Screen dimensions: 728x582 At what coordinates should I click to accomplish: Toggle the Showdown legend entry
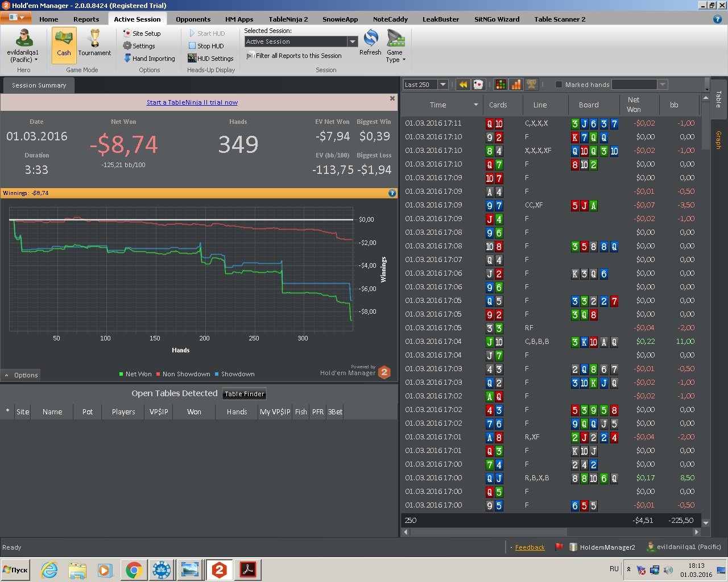[x=234, y=374]
